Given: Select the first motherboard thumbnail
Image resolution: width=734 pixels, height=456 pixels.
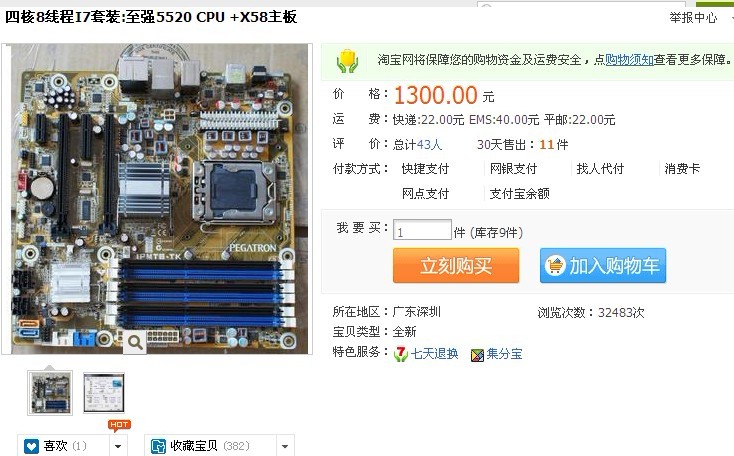Looking at the screenshot, I should point(50,393).
